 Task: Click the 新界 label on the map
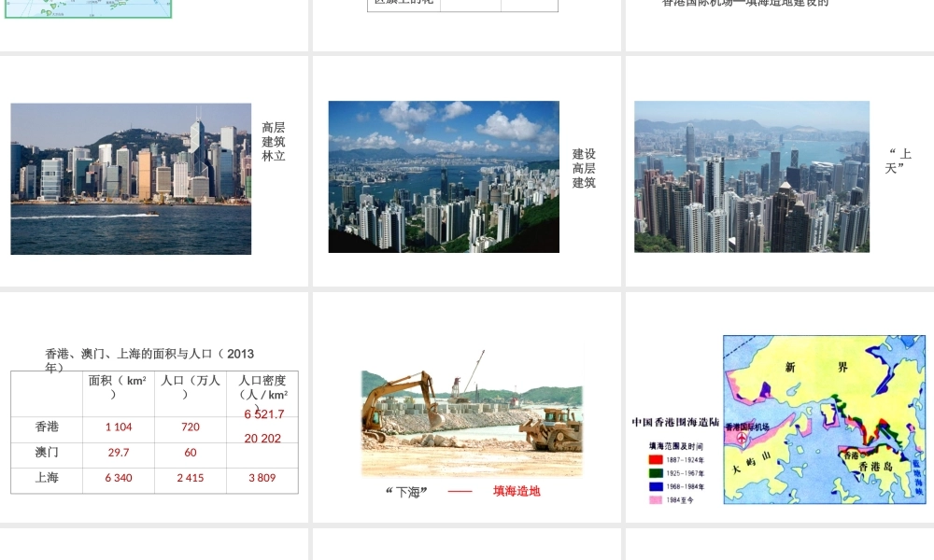(816, 367)
